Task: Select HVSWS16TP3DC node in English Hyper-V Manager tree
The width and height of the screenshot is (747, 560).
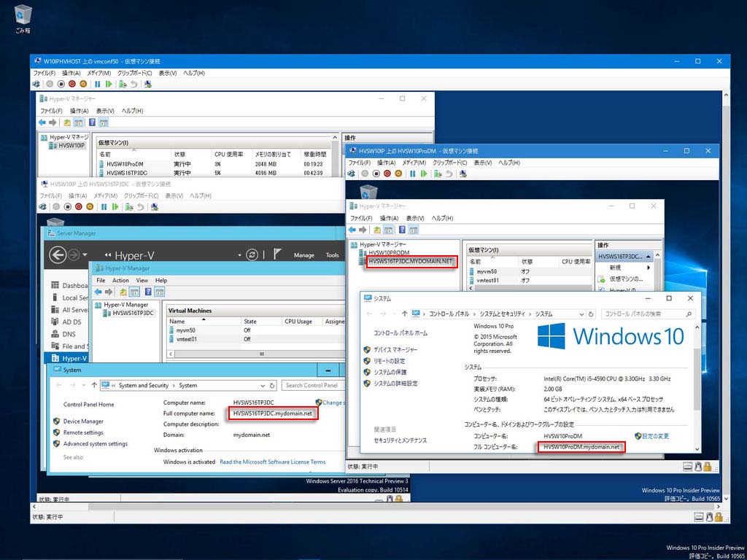Action: [133, 313]
